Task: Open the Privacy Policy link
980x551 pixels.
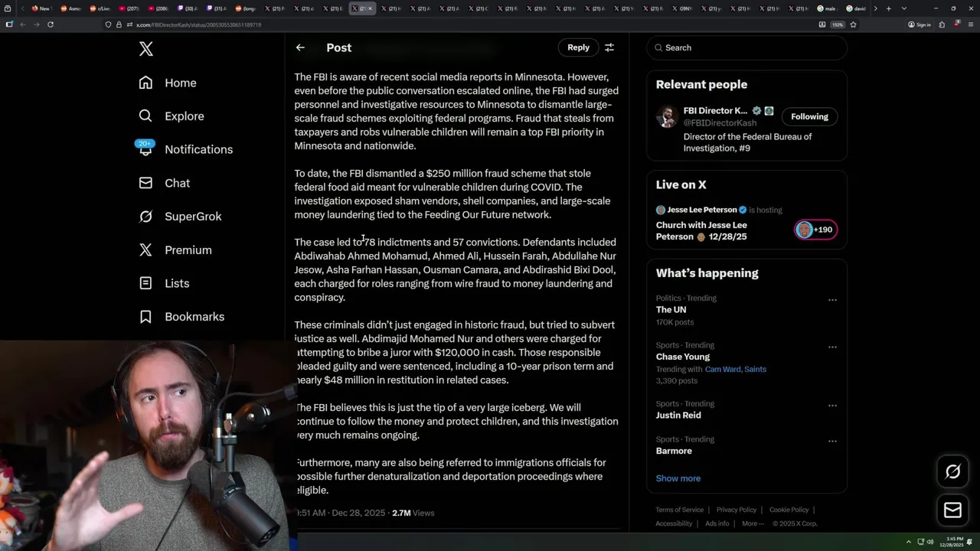Action: click(737, 510)
